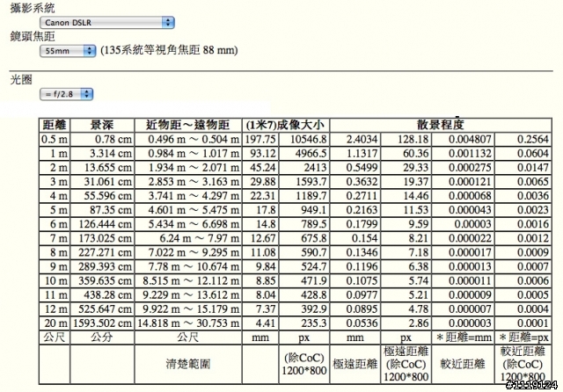Select the 0.00003 cell
Screen dimensions: 563x392
(x=463, y=224)
